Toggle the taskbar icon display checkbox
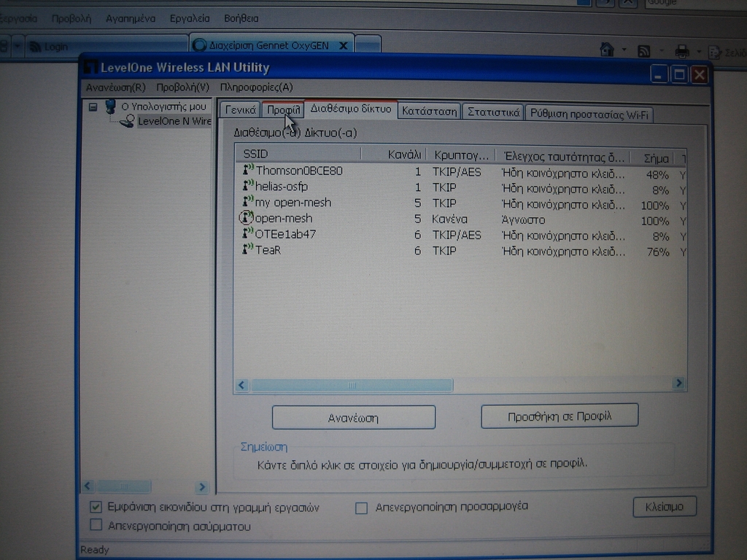Image resolution: width=747 pixels, height=560 pixels. tap(96, 507)
